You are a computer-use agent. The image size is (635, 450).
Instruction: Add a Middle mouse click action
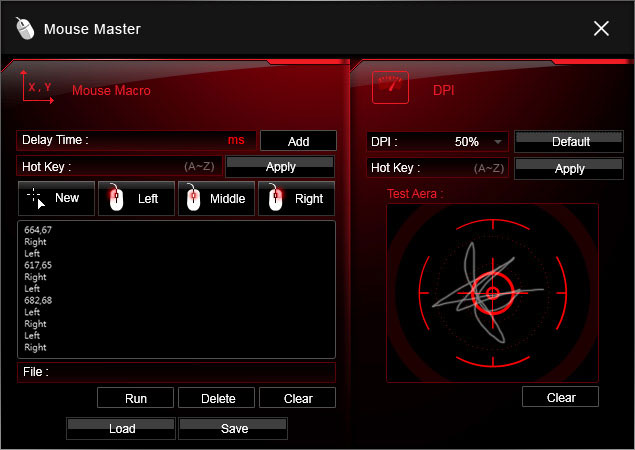(x=216, y=198)
